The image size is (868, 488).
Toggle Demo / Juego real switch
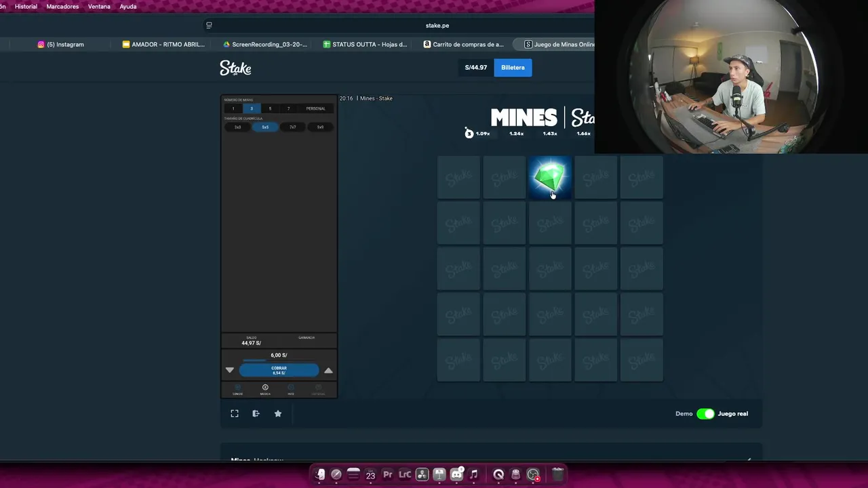pyautogui.click(x=705, y=413)
